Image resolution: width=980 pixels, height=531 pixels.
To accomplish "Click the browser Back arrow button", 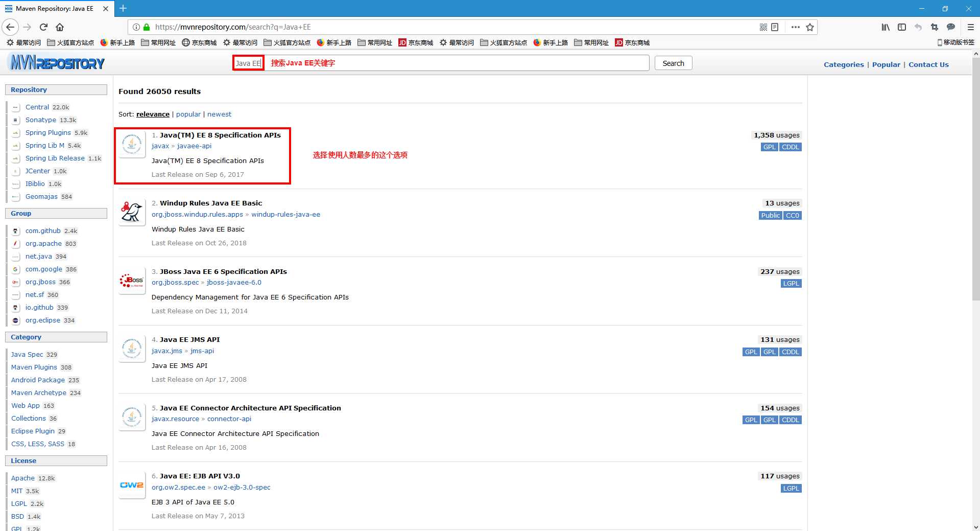I will tap(10, 27).
